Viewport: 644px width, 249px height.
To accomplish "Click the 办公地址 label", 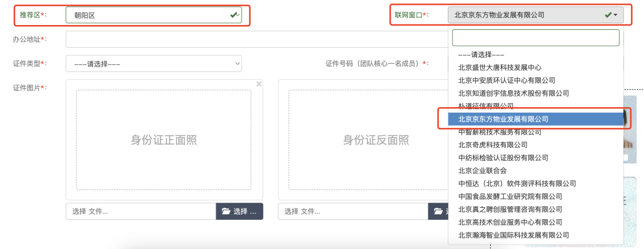I will 30,39.
